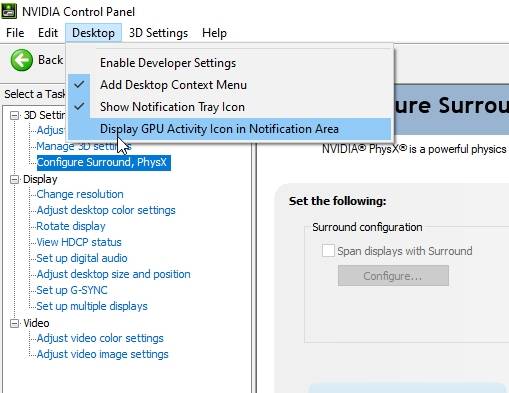Viewport: 509px width, 393px height.
Task: Open Adjust desktop size and position
Action: click(x=113, y=274)
